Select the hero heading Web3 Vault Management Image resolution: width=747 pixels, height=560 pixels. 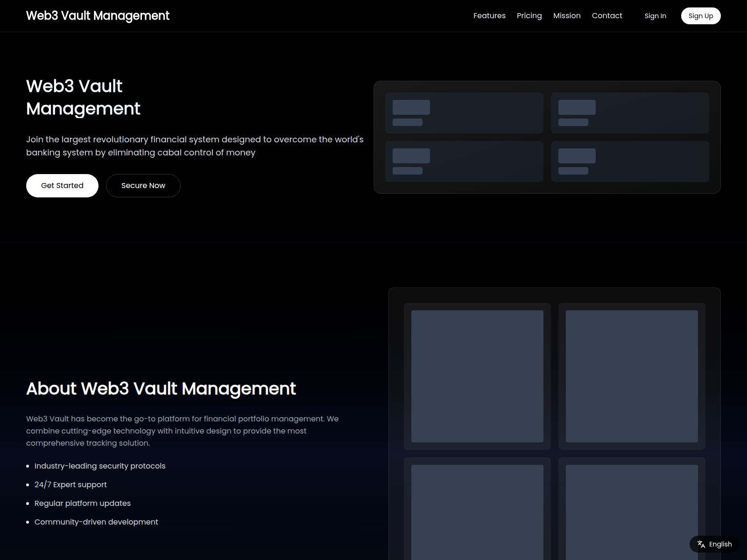click(x=83, y=98)
